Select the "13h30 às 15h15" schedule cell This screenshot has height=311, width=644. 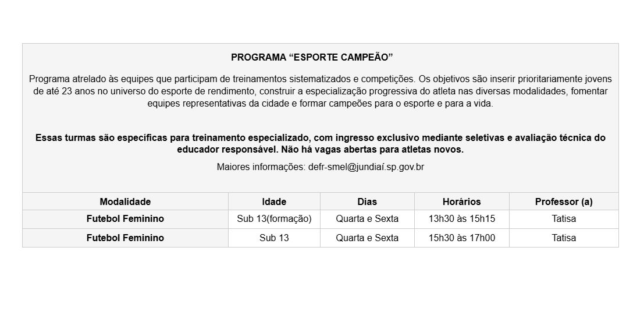(461, 219)
